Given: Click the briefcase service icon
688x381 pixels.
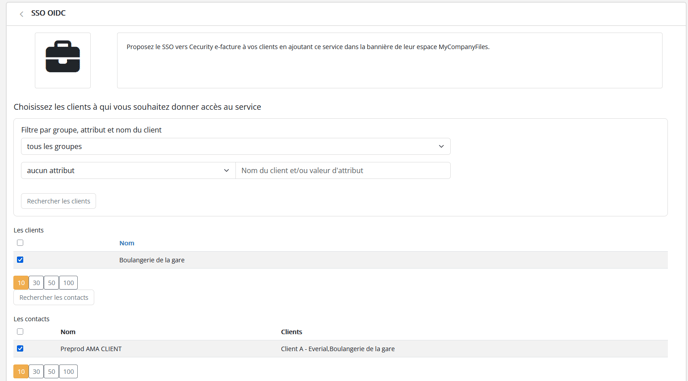Looking at the screenshot, I should [x=63, y=57].
